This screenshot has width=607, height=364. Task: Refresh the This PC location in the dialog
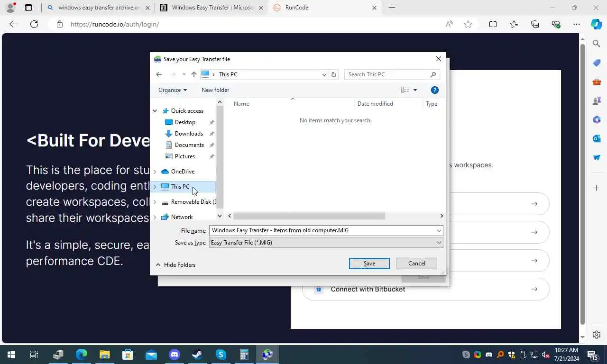[334, 74]
